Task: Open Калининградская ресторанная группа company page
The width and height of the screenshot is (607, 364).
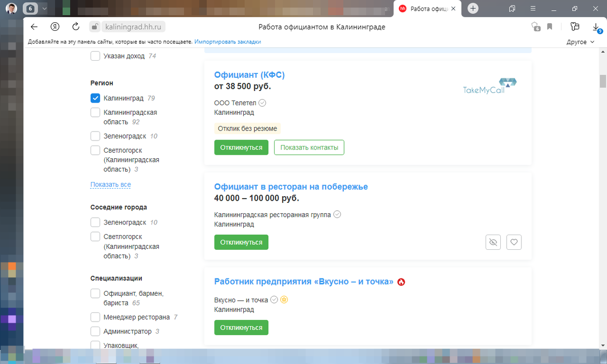Action: pyautogui.click(x=273, y=214)
